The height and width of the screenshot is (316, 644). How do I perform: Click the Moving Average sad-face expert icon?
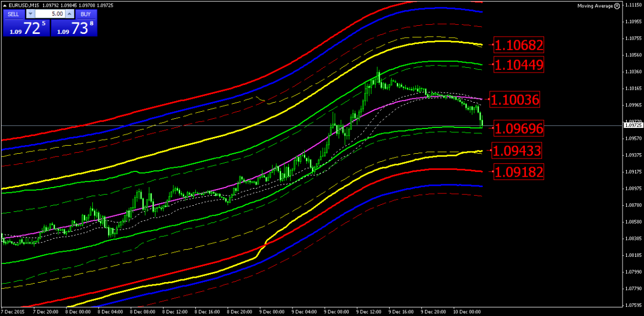[618, 6]
